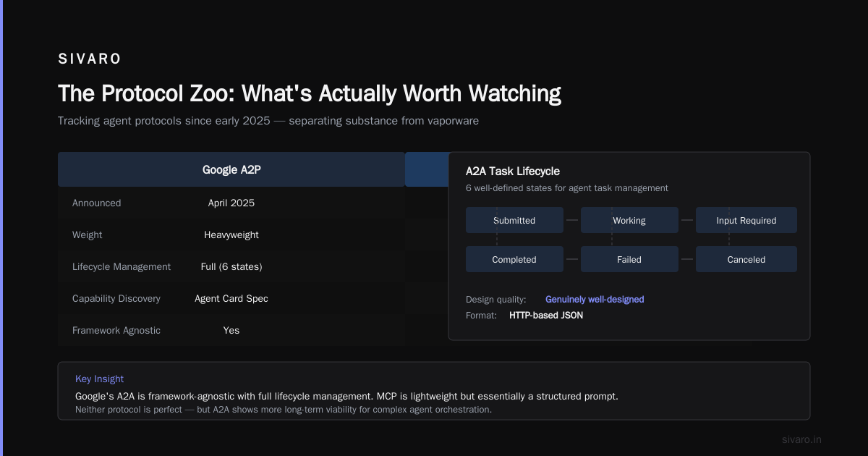
Task: Select the Submitted state box
Action: (x=514, y=220)
